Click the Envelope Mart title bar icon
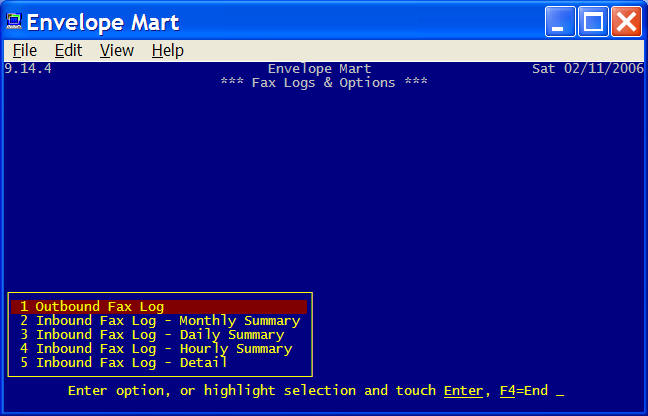The height and width of the screenshot is (416, 648). 13,20
